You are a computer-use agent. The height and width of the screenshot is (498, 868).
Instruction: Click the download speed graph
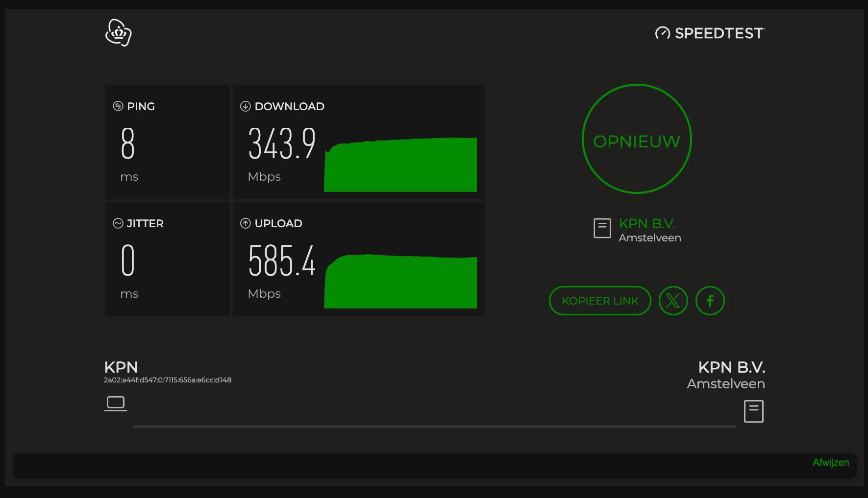[x=400, y=165]
